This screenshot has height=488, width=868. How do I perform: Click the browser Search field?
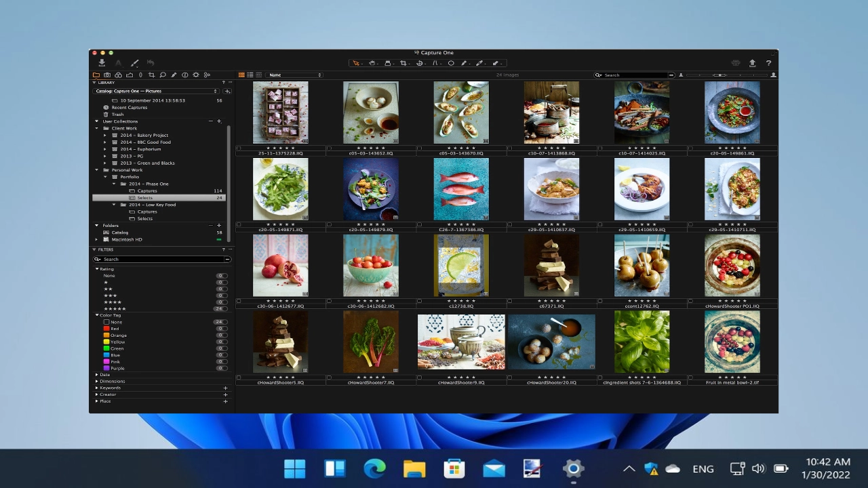(x=634, y=75)
